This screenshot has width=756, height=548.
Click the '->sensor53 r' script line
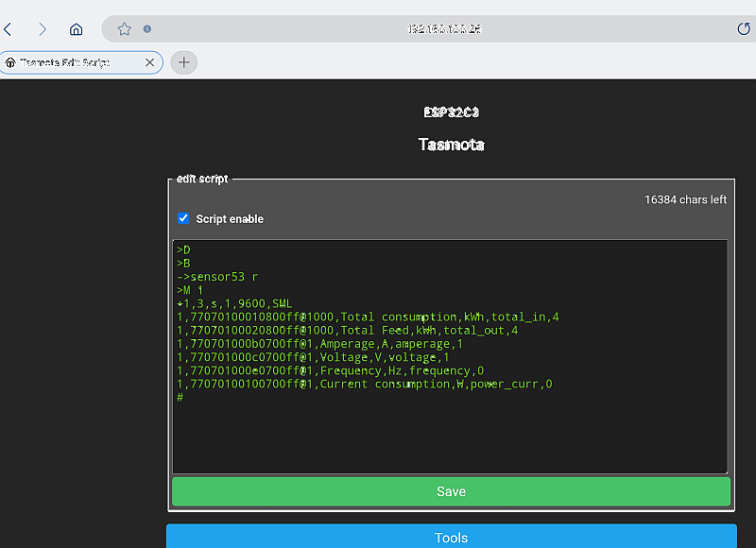(x=217, y=277)
